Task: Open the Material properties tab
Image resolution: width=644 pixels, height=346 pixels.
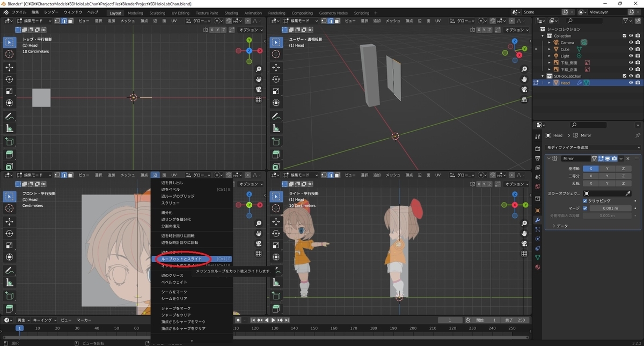Action: coord(537,267)
